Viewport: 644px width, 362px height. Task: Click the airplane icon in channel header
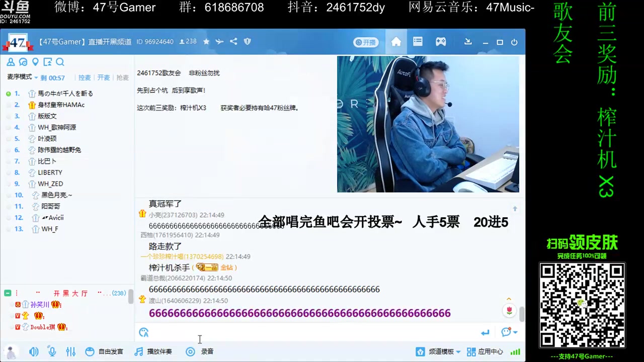(219, 42)
